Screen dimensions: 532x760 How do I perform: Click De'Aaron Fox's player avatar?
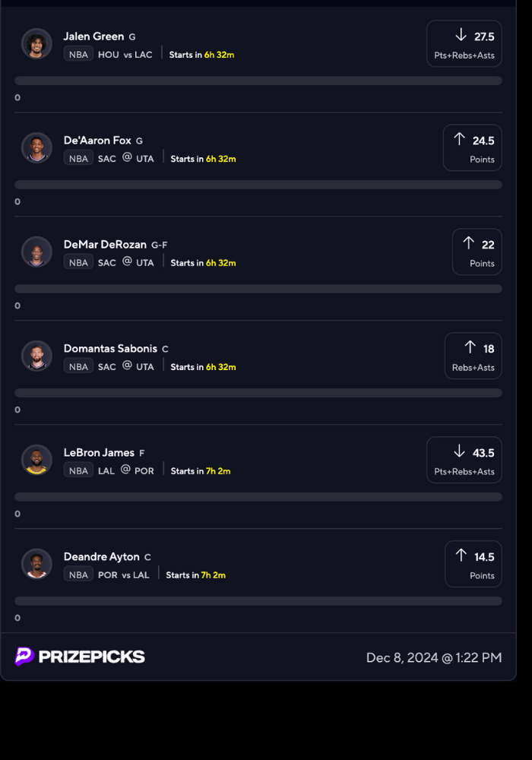click(x=36, y=148)
